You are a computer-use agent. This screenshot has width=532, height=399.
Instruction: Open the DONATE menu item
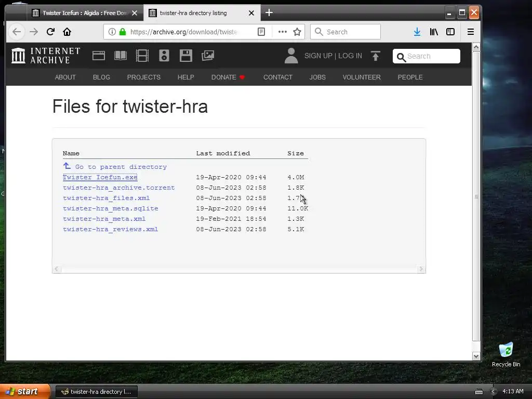228,77
